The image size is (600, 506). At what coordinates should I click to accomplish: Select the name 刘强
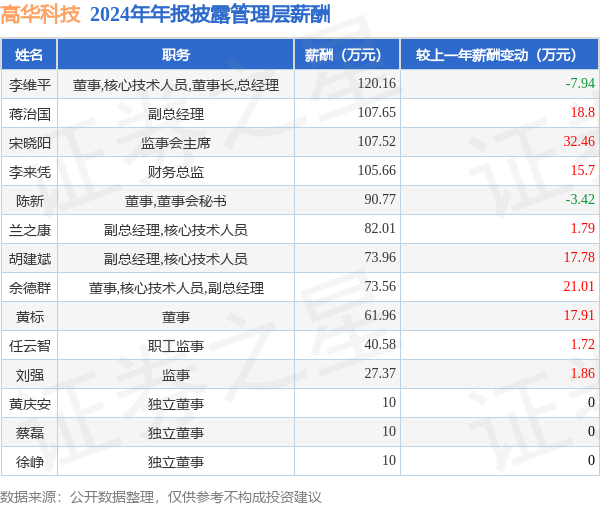coord(30,375)
